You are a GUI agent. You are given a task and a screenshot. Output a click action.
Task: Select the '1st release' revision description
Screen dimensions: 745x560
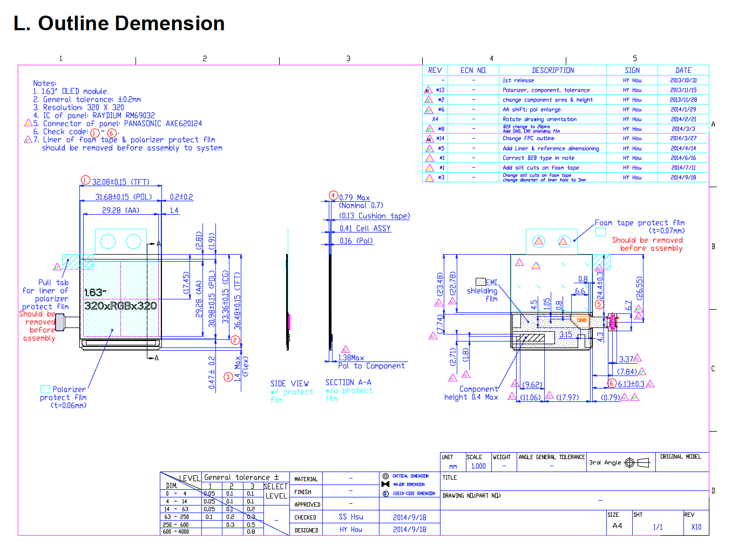tap(518, 80)
